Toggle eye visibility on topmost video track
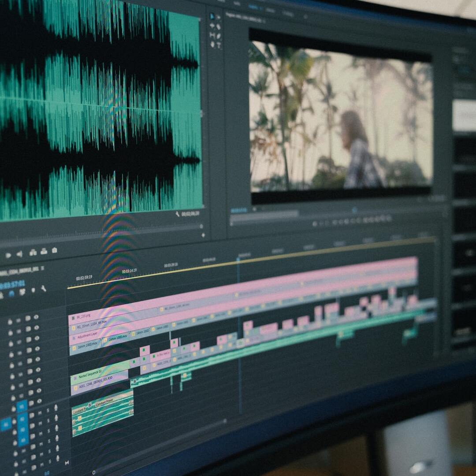The image size is (476, 476). pyautogui.click(x=36, y=317)
